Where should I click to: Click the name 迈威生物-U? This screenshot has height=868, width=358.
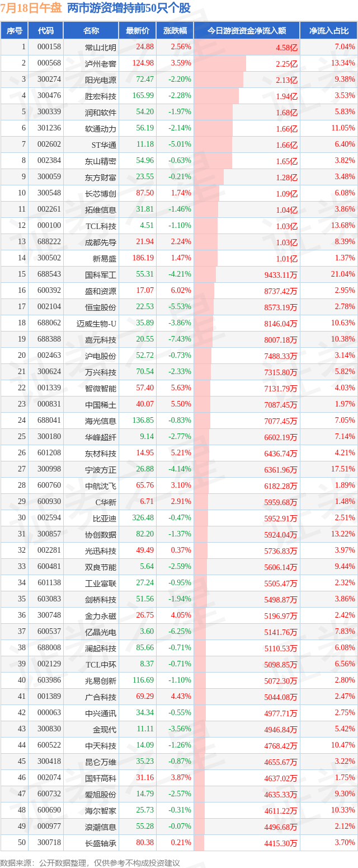click(97, 324)
